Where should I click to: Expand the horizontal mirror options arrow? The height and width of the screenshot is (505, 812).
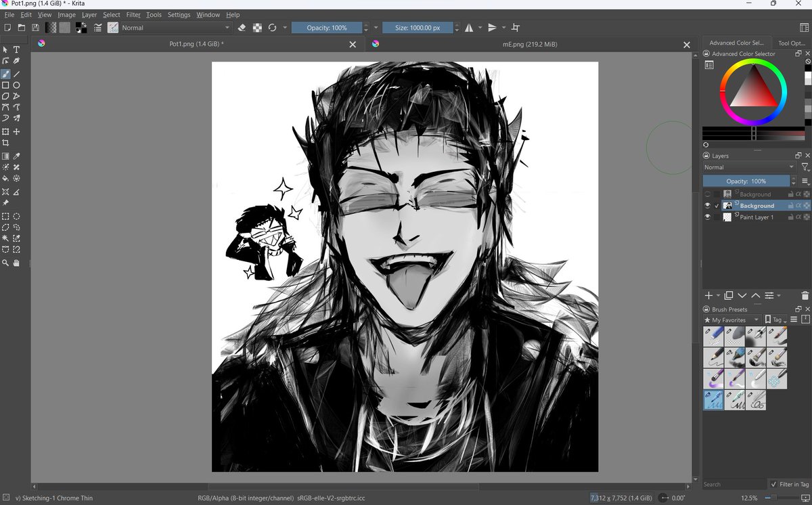(x=480, y=28)
